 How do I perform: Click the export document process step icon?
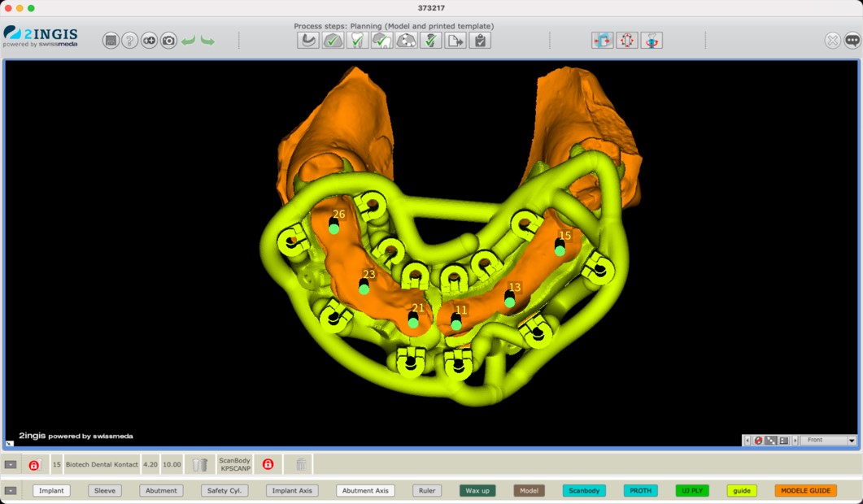(455, 40)
